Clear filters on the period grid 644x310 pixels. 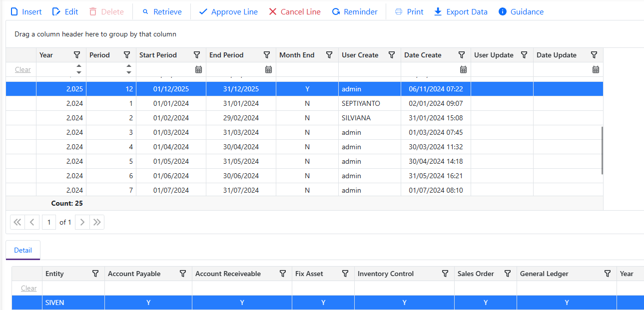[22, 69]
